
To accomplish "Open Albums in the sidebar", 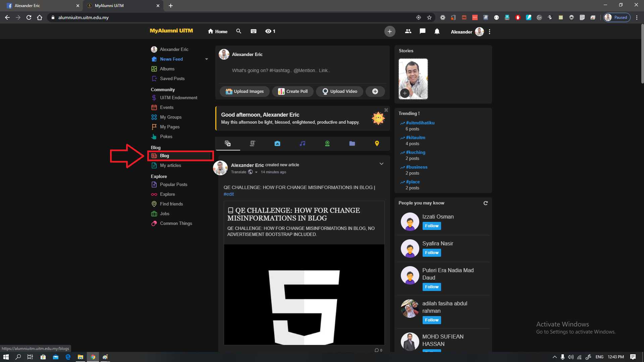I will (167, 69).
